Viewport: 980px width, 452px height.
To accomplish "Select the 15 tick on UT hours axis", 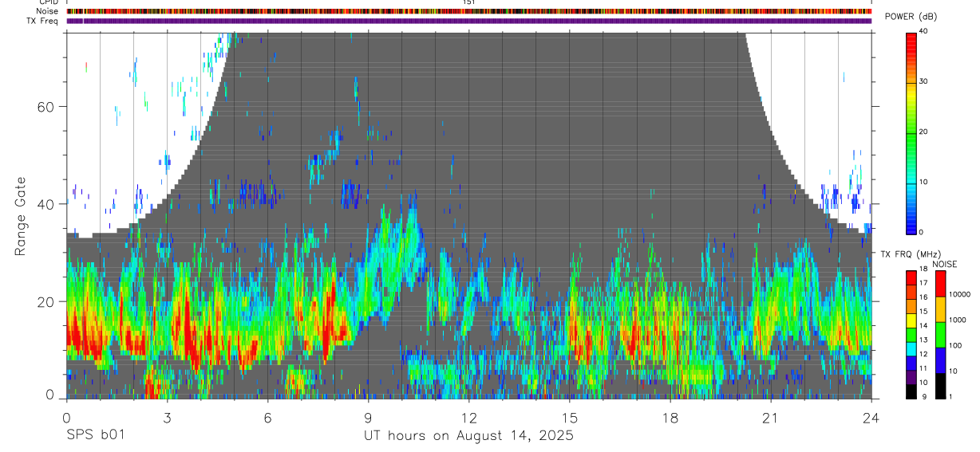I will coord(570,417).
